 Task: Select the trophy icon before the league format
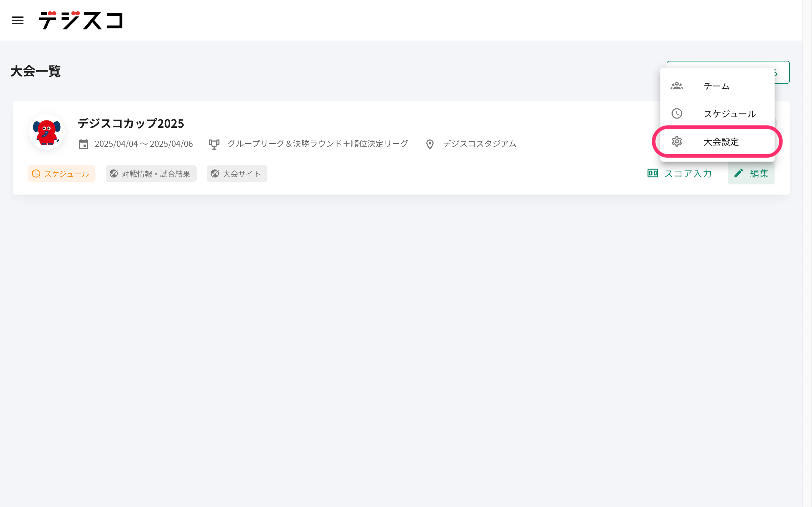pyautogui.click(x=214, y=144)
